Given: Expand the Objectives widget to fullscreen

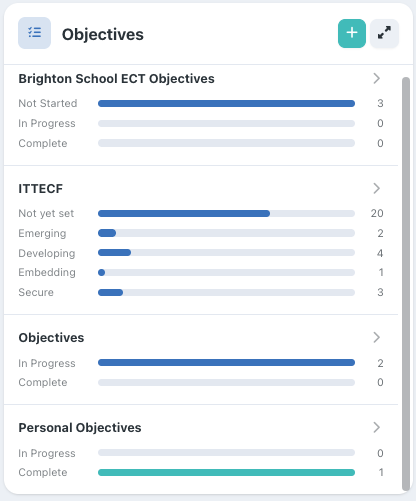Looking at the screenshot, I should tap(384, 33).
